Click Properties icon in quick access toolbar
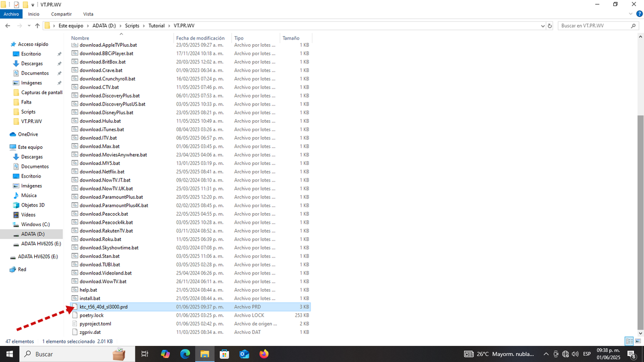Screen dimensions: 644x362 click(x=16, y=5)
